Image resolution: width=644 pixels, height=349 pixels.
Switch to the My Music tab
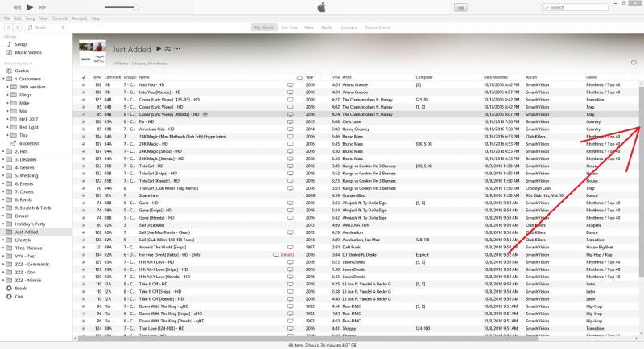coord(264,27)
